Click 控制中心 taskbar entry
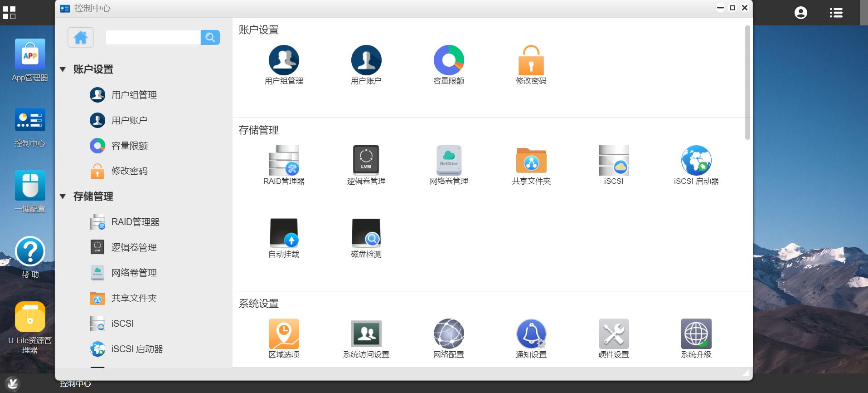The height and width of the screenshot is (393, 868). point(76,384)
